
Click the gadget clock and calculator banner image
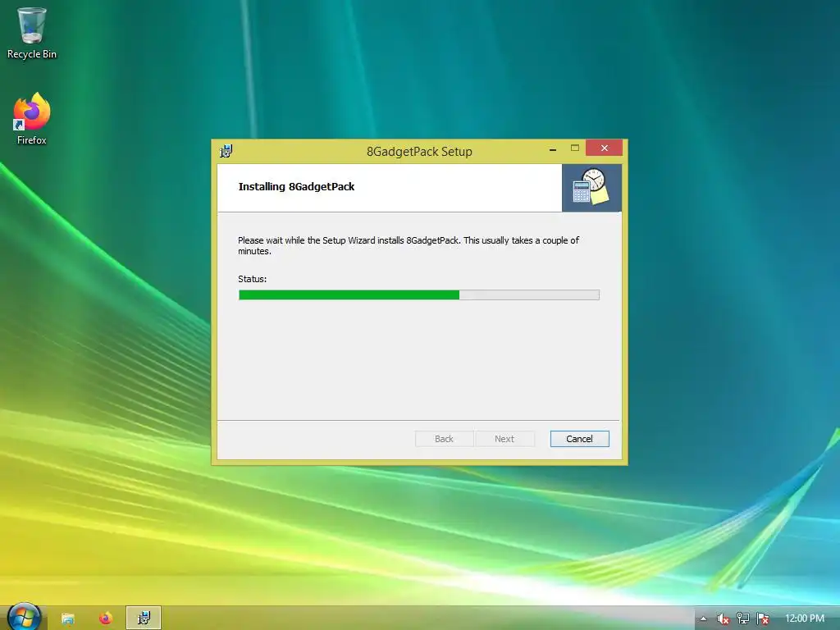coord(591,188)
